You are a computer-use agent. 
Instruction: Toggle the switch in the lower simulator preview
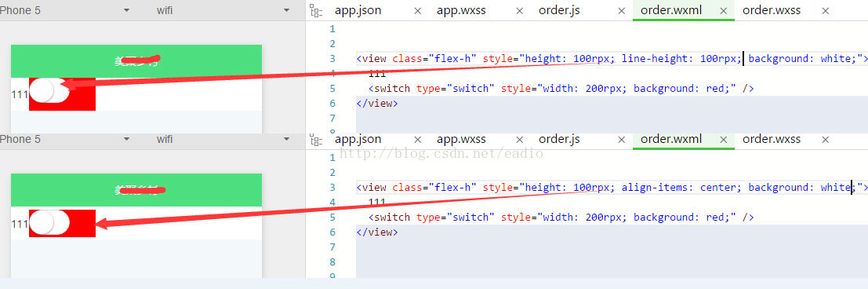pos(49,222)
